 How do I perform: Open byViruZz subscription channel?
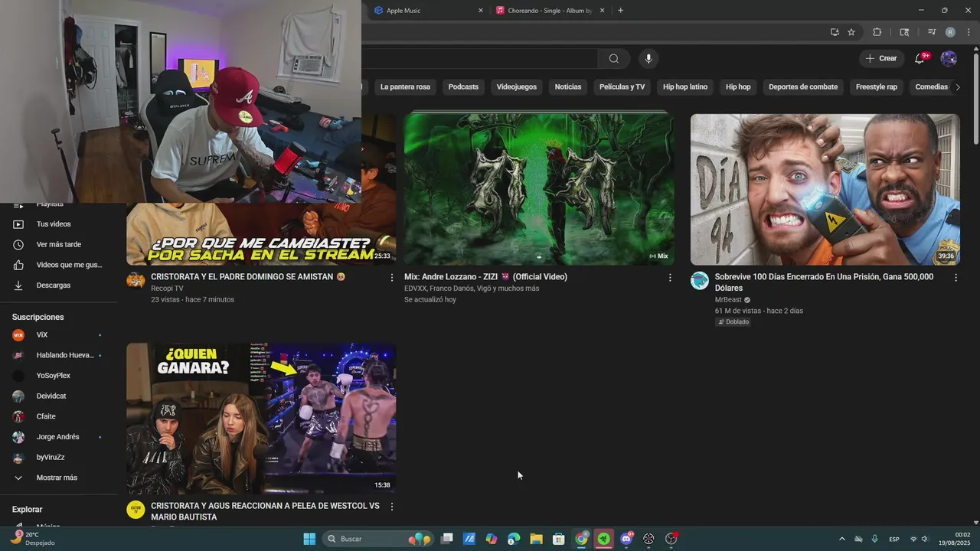point(59,458)
